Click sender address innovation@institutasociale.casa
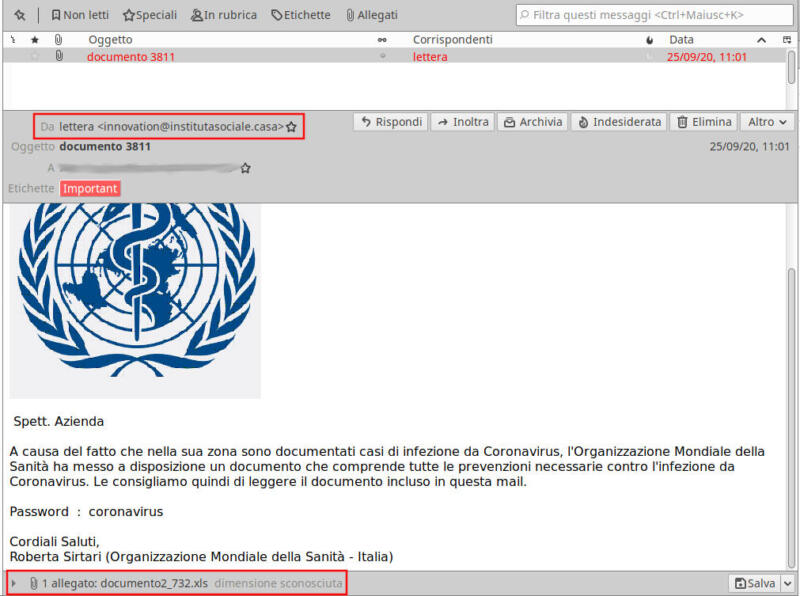 click(x=190, y=127)
